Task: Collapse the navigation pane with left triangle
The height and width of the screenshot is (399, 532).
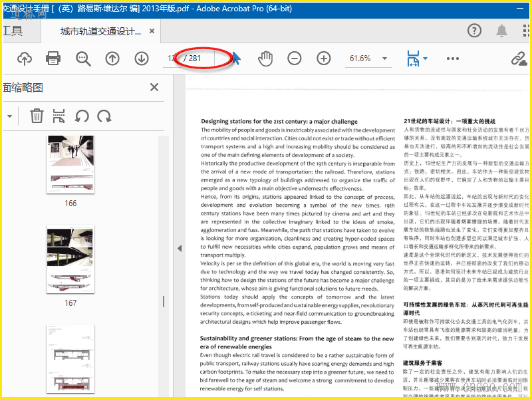Action: (x=180, y=248)
